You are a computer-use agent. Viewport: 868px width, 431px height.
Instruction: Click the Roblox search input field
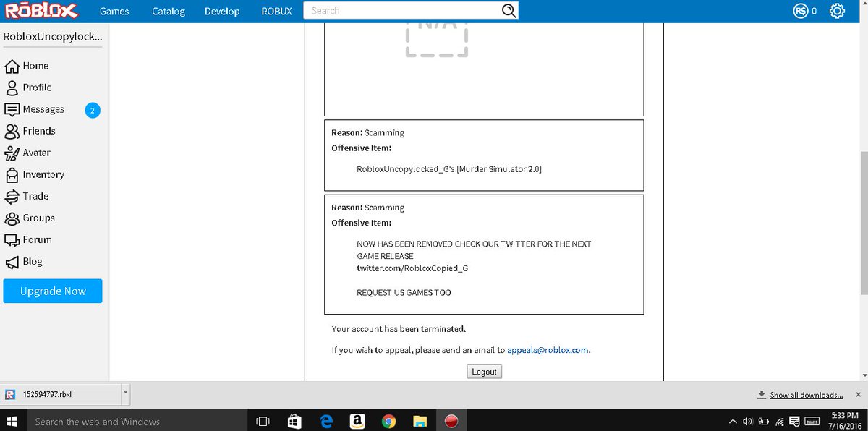coord(402,11)
